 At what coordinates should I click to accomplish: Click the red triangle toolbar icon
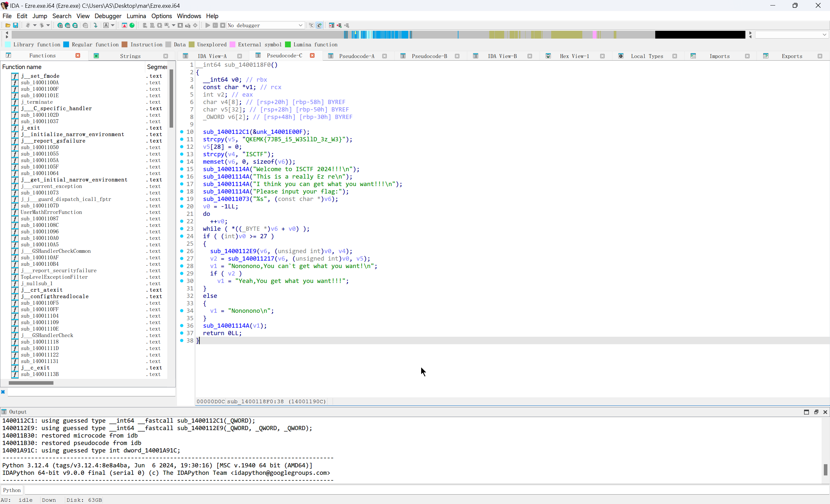124,25
